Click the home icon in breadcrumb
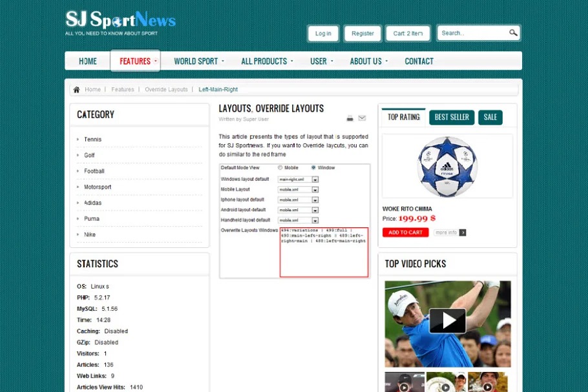This screenshot has height=392, width=588. [x=76, y=90]
